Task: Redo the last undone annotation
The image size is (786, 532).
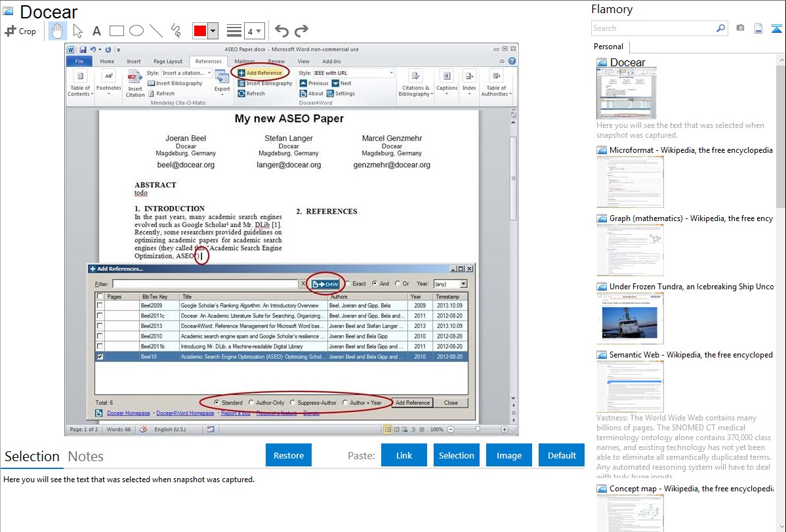Action: [301, 31]
